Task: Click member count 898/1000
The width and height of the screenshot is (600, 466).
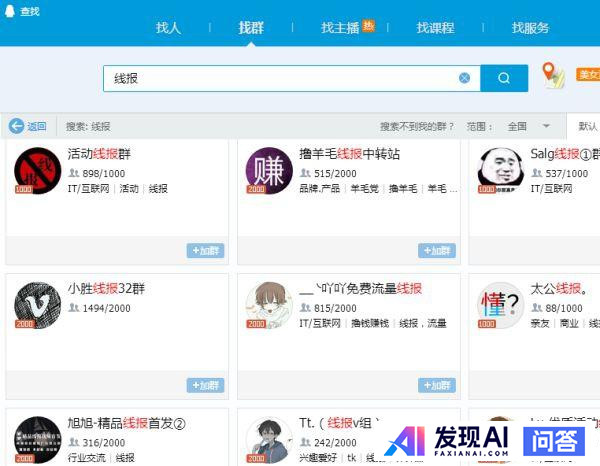Action: coord(104,174)
